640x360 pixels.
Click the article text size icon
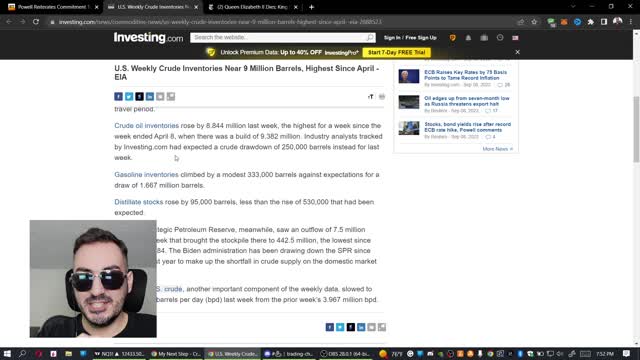[371, 97]
